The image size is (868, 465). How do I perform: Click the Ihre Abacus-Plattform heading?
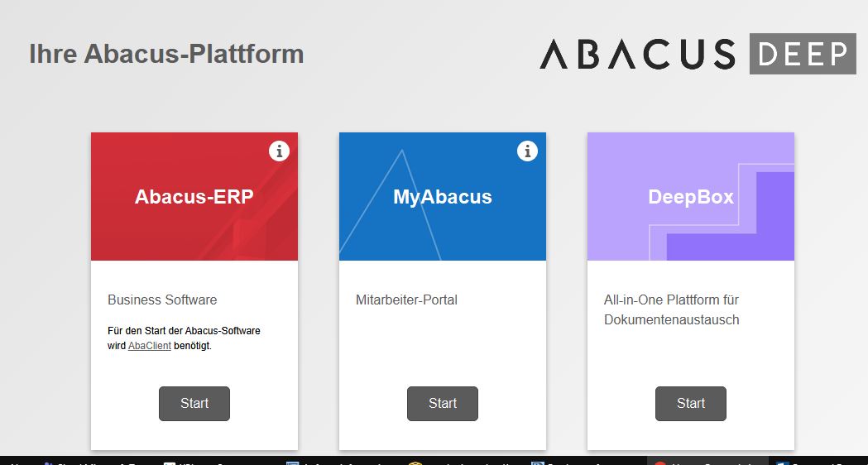click(x=166, y=55)
